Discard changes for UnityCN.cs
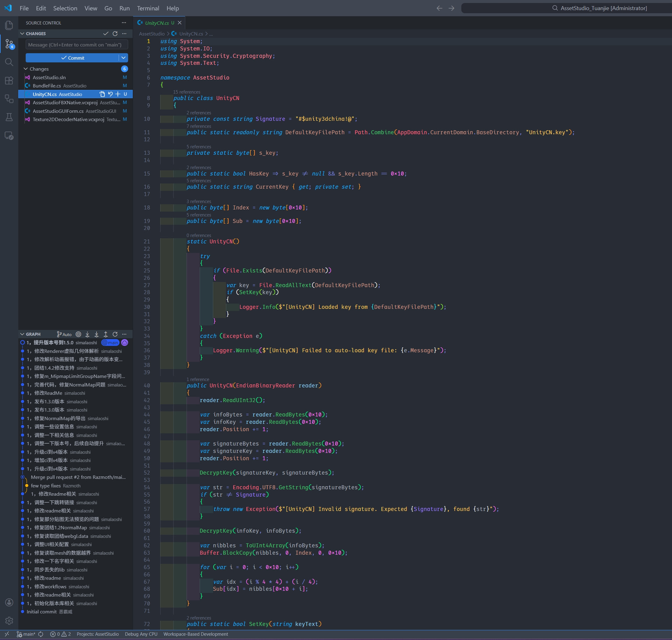 pyautogui.click(x=110, y=94)
